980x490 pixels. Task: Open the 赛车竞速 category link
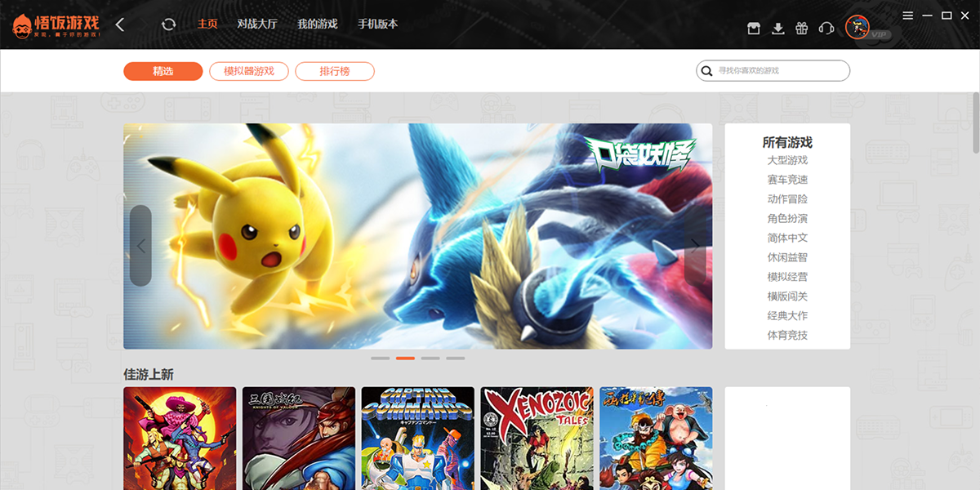(787, 180)
